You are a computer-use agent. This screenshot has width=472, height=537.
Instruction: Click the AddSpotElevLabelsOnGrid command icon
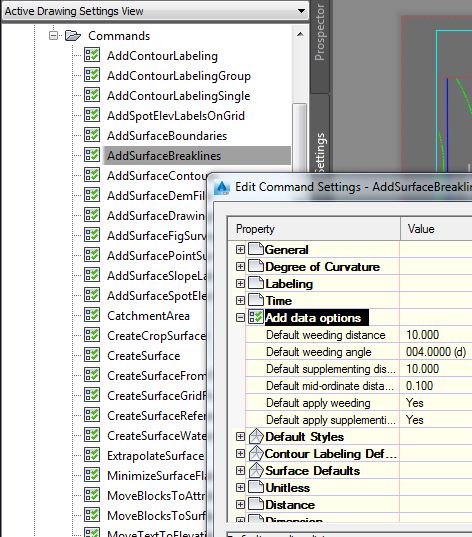92,115
